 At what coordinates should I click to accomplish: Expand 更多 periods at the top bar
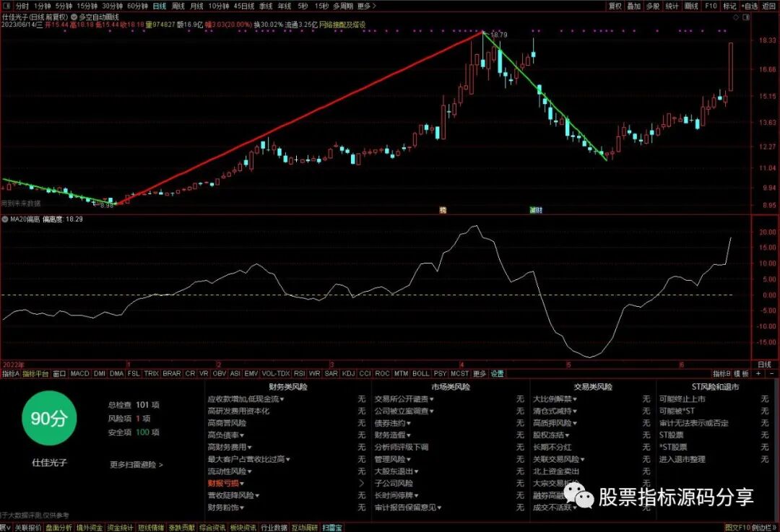tap(367, 6)
